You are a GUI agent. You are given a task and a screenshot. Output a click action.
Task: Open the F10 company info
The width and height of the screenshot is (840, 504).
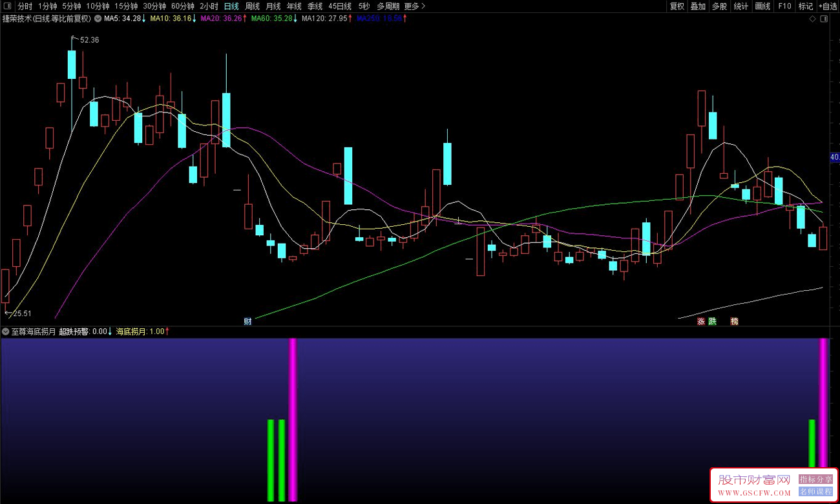tap(784, 6)
